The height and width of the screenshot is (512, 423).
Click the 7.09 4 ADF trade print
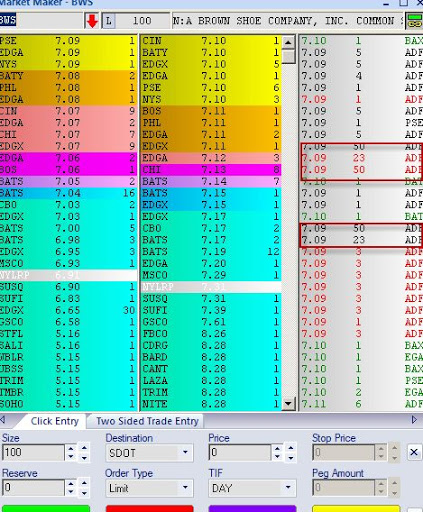pyautogui.click(x=361, y=76)
